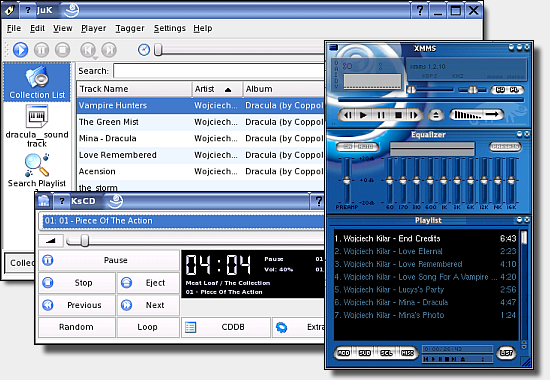Screen dimensions: 550x380
Task: Pause playback in the JuK toolbar
Action: click(41, 50)
